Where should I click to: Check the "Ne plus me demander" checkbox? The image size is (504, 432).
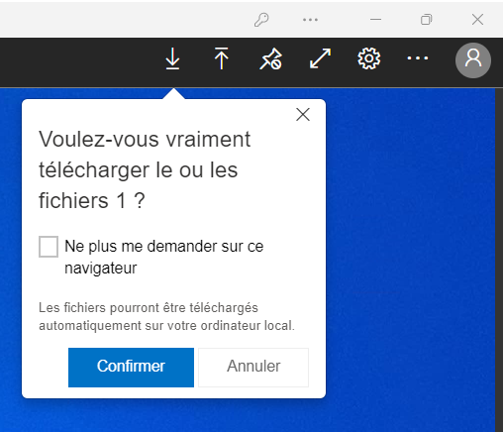click(x=49, y=247)
